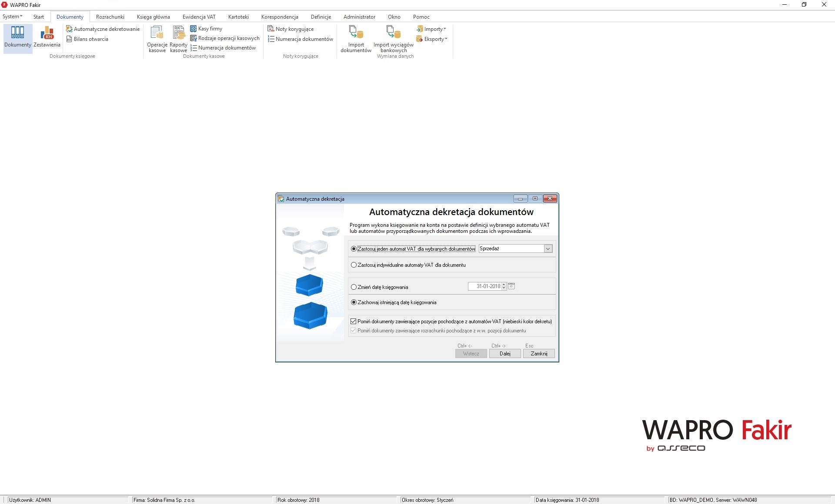
Task: Click the Dalej button
Action: (x=505, y=354)
